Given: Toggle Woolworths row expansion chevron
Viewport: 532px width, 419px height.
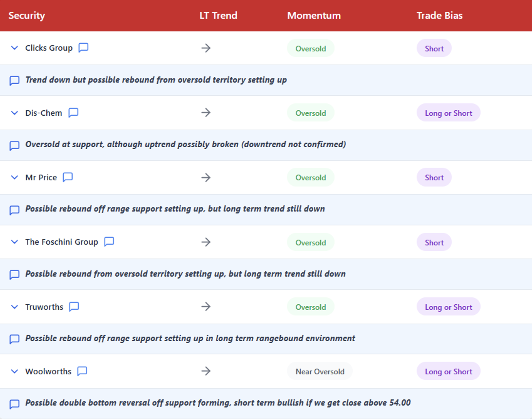Looking at the screenshot, I should click(15, 371).
